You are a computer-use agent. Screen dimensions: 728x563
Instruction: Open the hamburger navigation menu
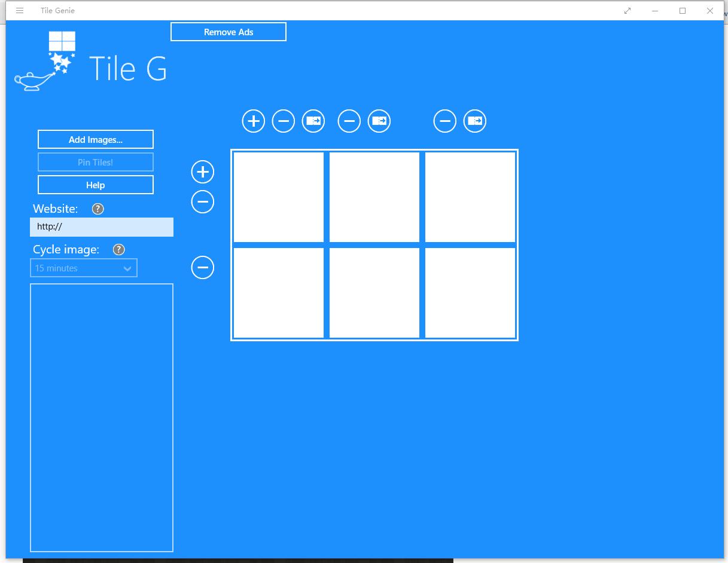pyautogui.click(x=19, y=10)
